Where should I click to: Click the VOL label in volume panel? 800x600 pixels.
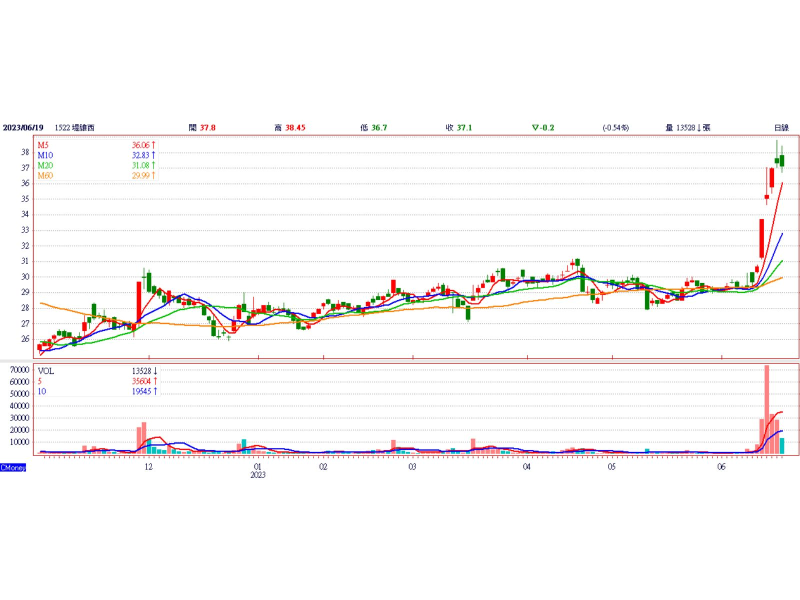(45, 370)
